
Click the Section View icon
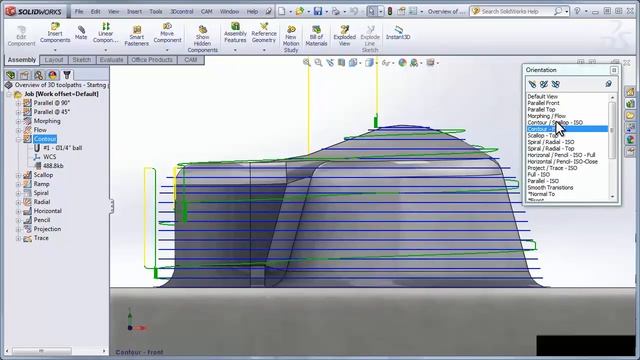(341, 62)
